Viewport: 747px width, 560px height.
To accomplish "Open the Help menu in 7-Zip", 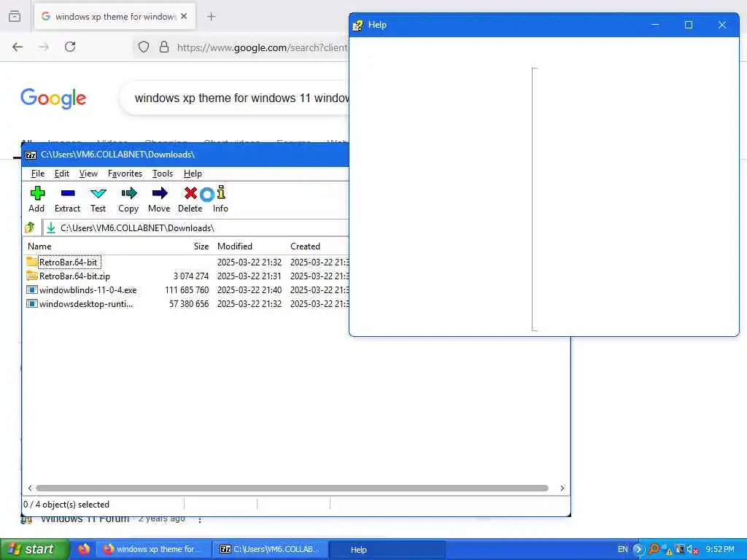I will click(193, 174).
